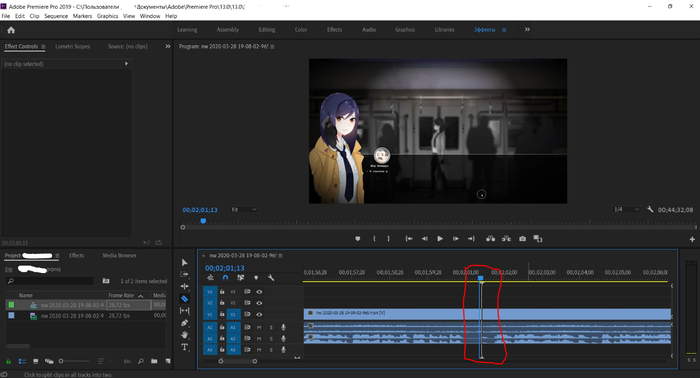Switch to the Color workspace
Screen dimensions: 700x378
(x=301, y=29)
